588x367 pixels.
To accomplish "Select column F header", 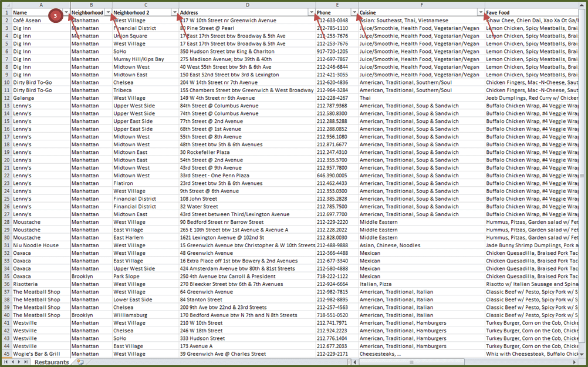I will pyautogui.click(x=421, y=5).
